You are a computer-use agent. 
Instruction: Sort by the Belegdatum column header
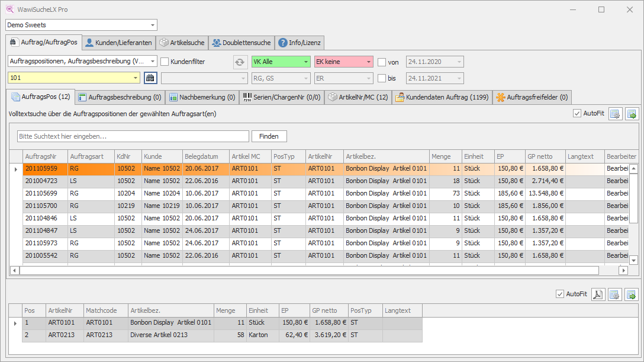pos(205,156)
